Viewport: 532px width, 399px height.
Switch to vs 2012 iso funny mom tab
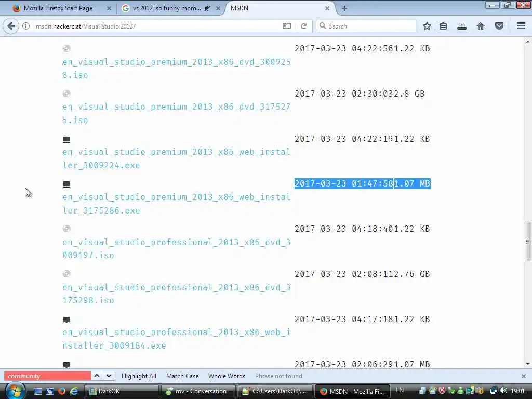click(167, 8)
